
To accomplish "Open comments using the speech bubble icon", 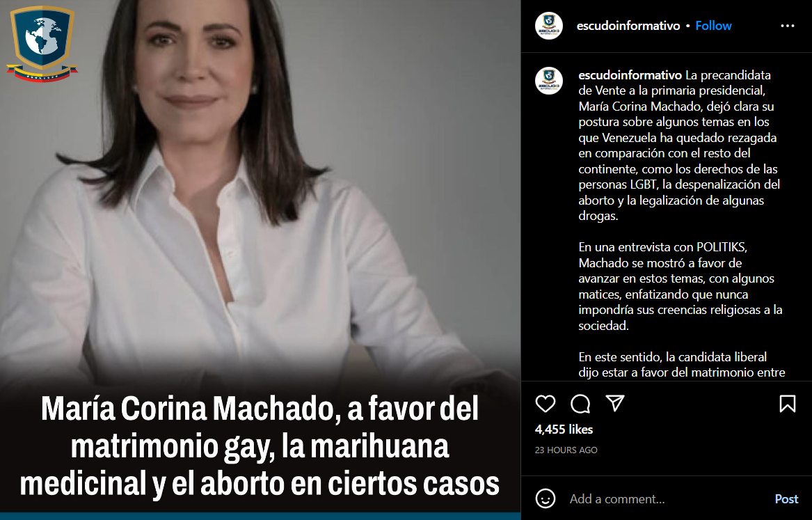I will click(x=580, y=404).
